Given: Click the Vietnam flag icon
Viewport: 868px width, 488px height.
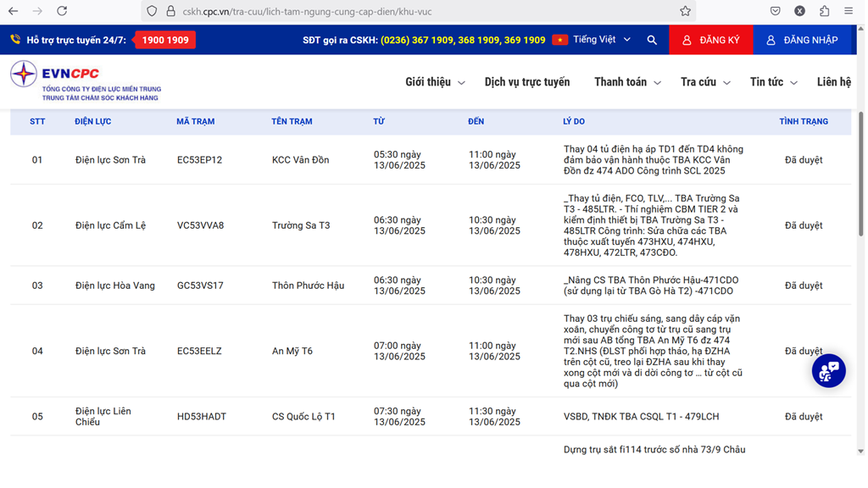Looking at the screenshot, I should (559, 40).
